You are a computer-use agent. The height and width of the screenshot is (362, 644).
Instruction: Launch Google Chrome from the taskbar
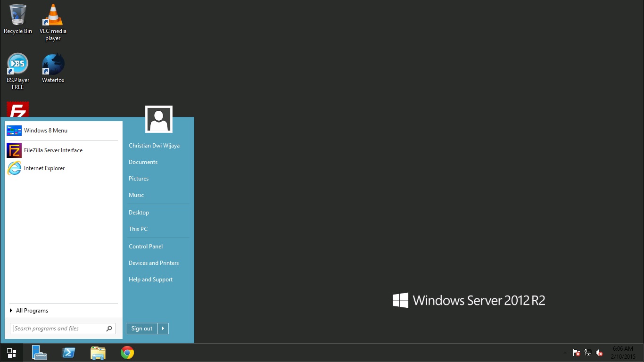pos(127,353)
